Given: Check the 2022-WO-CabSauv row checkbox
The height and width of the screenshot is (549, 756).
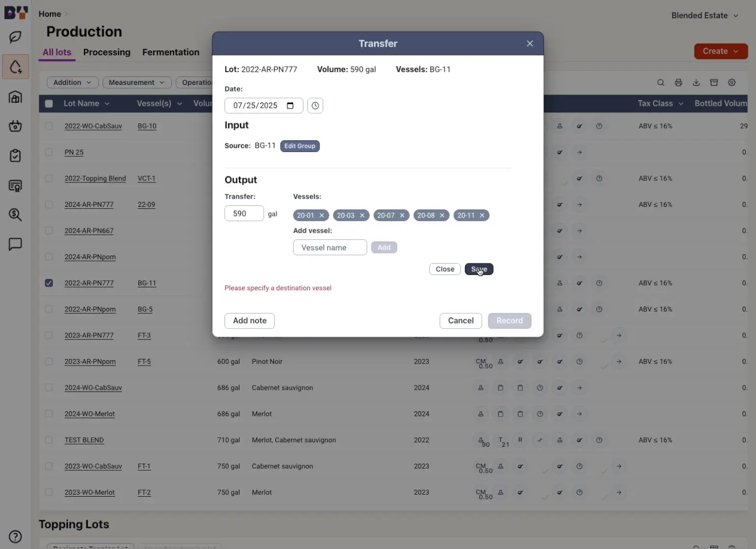Looking at the screenshot, I should tap(49, 126).
